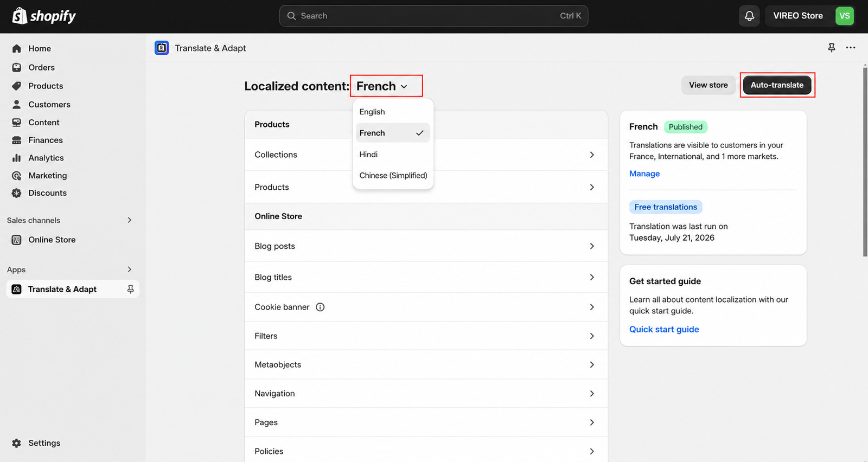
Task: Open Products row chevron
Action: click(592, 187)
